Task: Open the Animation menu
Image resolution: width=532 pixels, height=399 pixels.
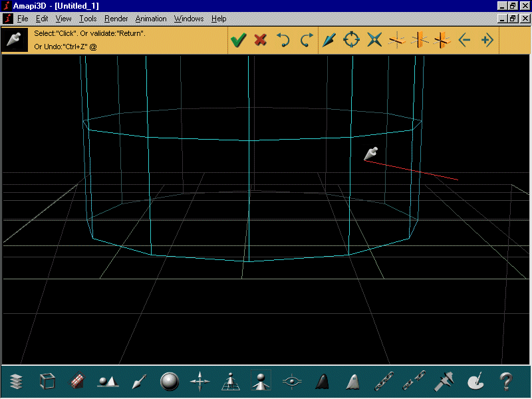Action: pyautogui.click(x=151, y=19)
